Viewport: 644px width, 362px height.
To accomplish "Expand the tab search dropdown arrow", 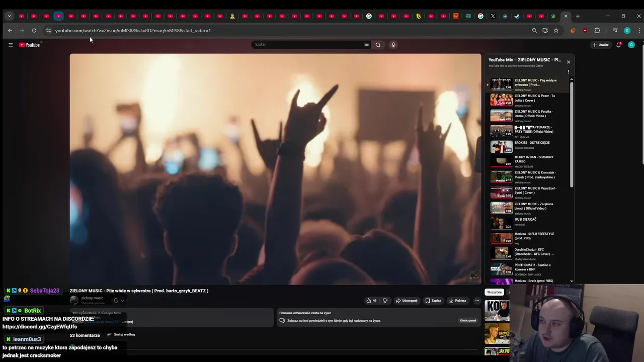I will tap(9, 16).
